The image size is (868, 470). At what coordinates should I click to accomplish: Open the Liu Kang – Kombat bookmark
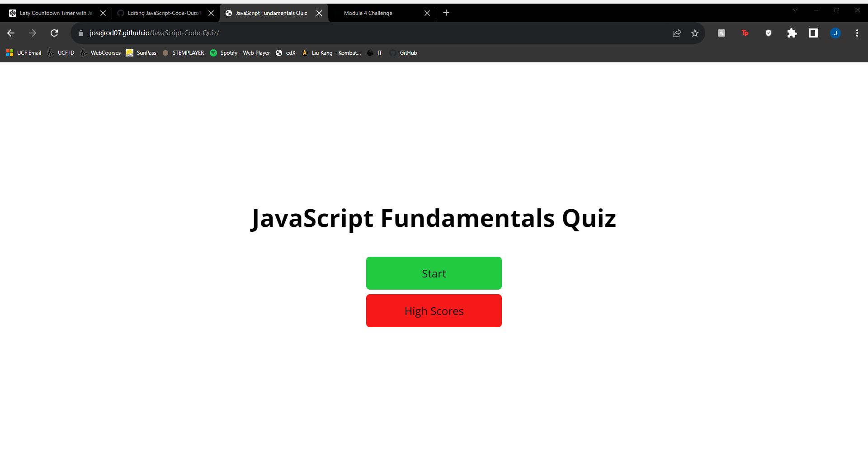tap(331, 53)
